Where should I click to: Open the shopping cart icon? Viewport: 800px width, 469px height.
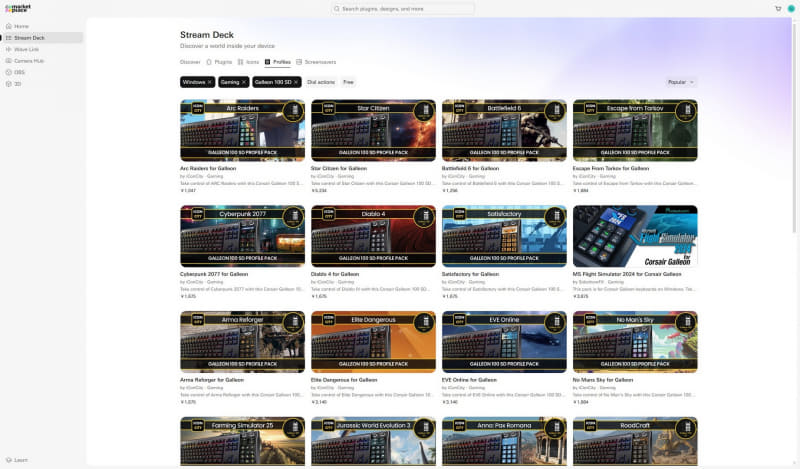(778, 9)
